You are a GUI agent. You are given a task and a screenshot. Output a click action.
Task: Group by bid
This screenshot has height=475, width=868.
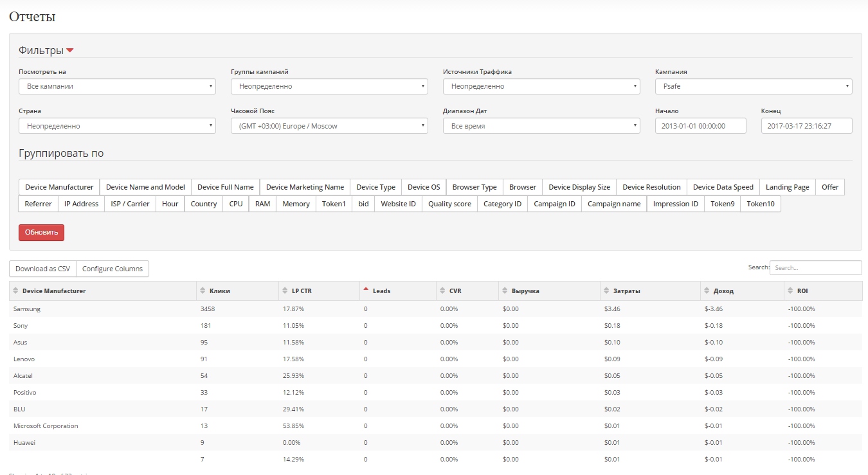click(x=363, y=204)
